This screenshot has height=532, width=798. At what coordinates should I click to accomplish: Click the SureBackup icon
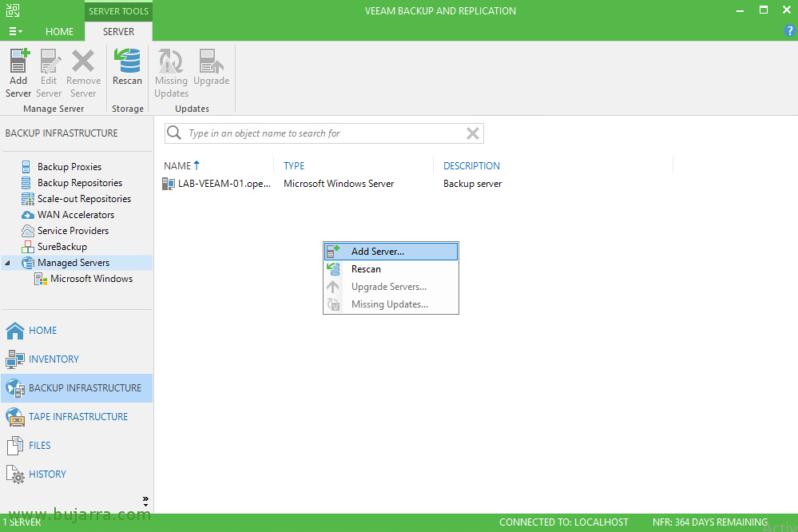tap(27, 247)
